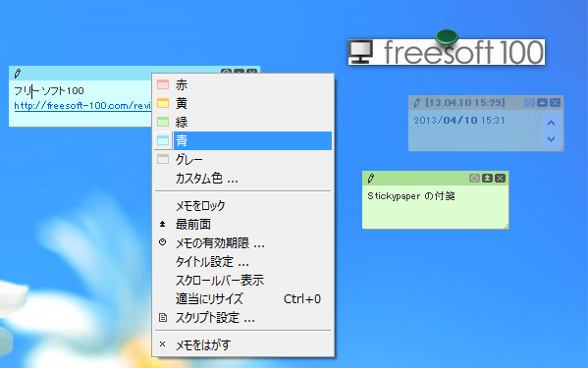Click topmost arrow icon on green note
The height and width of the screenshot is (368, 588).
click(x=487, y=178)
